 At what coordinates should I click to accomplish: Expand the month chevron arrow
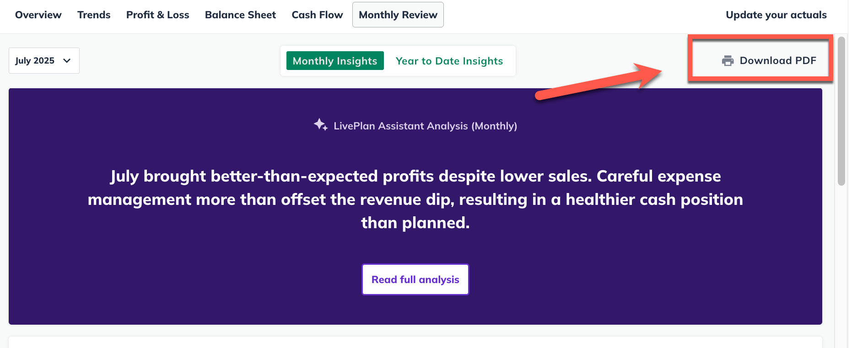pyautogui.click(x=67, y=61)
